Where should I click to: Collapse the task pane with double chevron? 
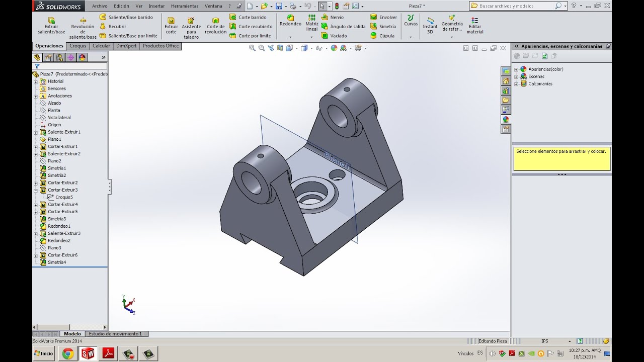(516, 46)
